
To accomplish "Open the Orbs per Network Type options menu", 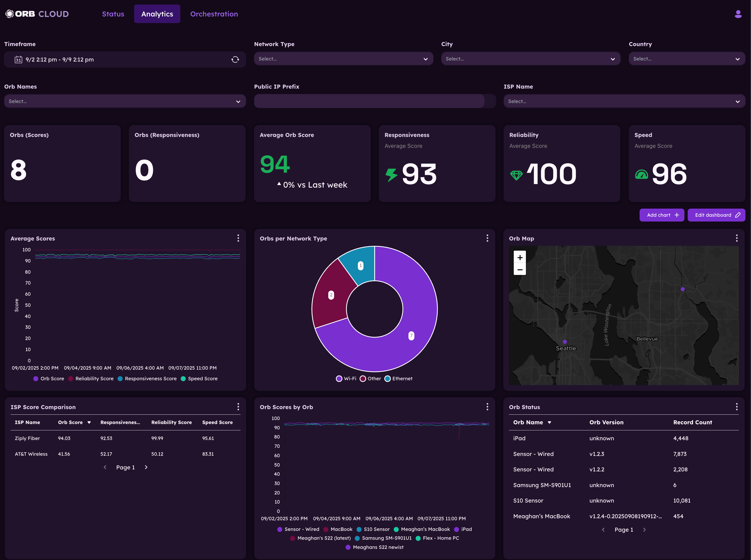I will pos(487,238).
